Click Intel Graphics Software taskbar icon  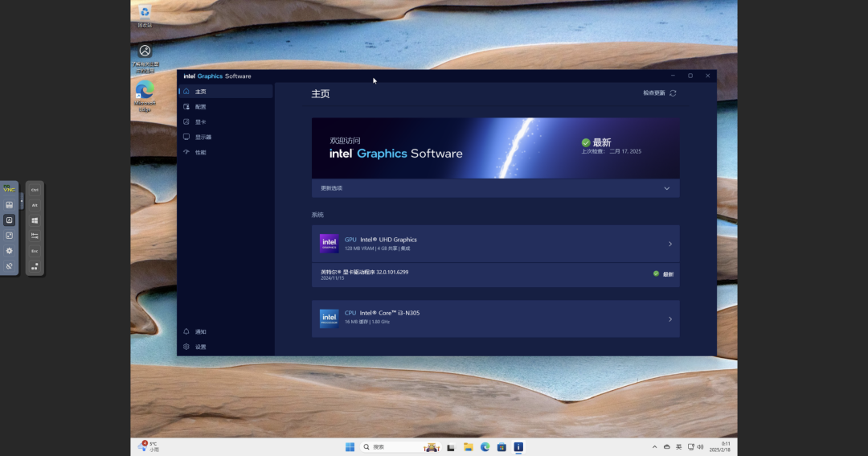point(518,447)
